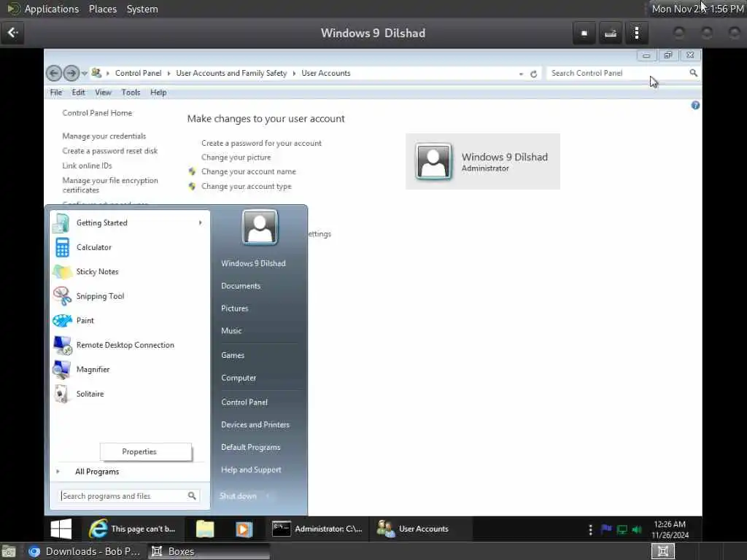The height and width of the screenshot is (560, 747).
Task: Click the Control Panel search magnifier
Action: (693, 73)
